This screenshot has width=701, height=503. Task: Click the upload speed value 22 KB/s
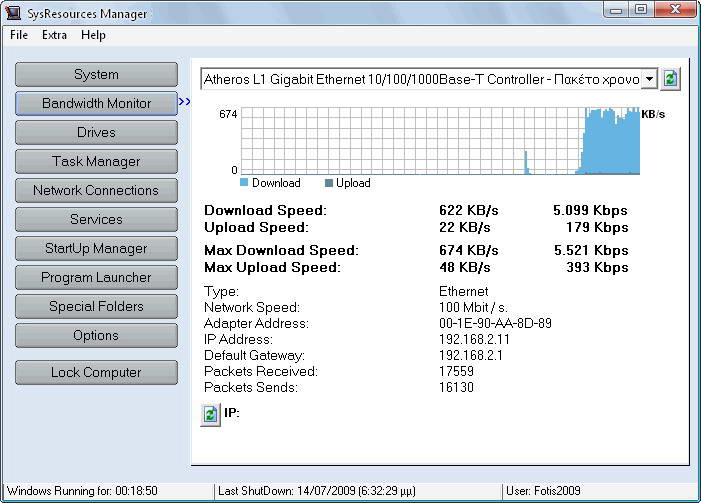click(465, 228)
